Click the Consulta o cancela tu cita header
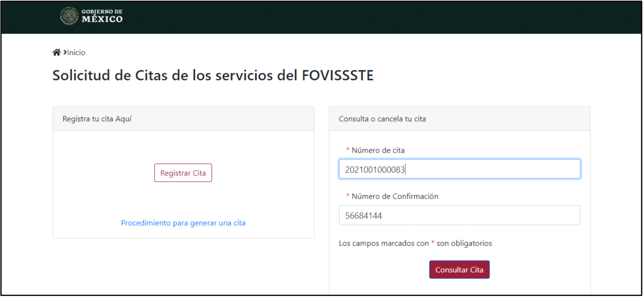 point(459,119)
